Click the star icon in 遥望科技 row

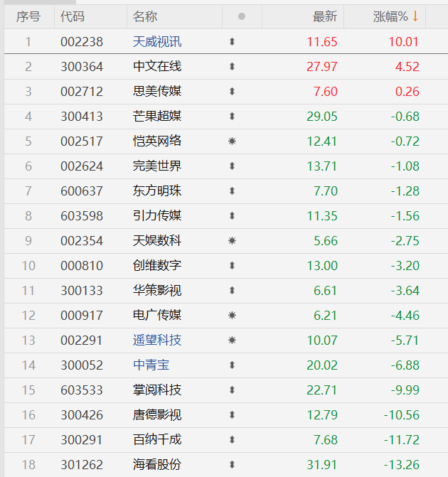232,341
